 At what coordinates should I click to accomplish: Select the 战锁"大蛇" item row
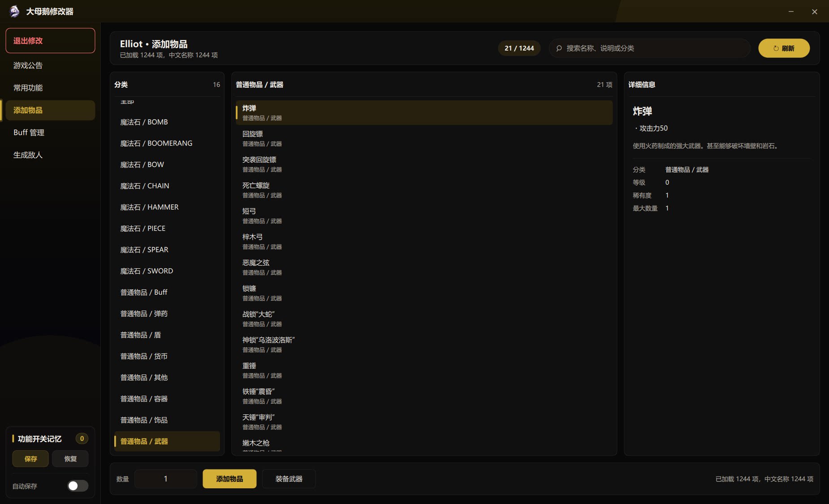[x=424, y=319]
